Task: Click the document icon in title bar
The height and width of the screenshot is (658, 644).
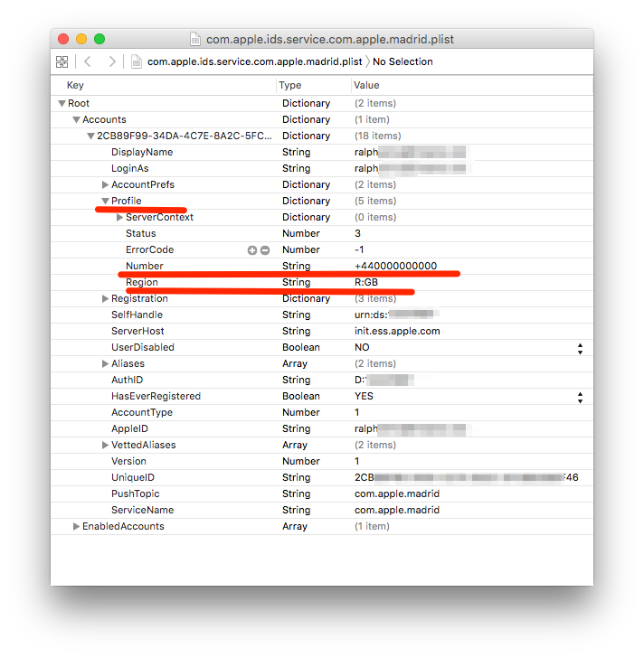Action: (x=195, y=39)
